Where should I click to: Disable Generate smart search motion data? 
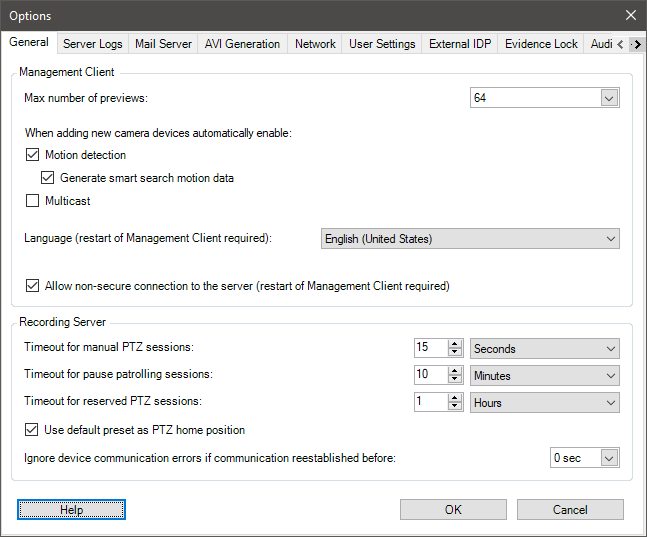point(48,178)
